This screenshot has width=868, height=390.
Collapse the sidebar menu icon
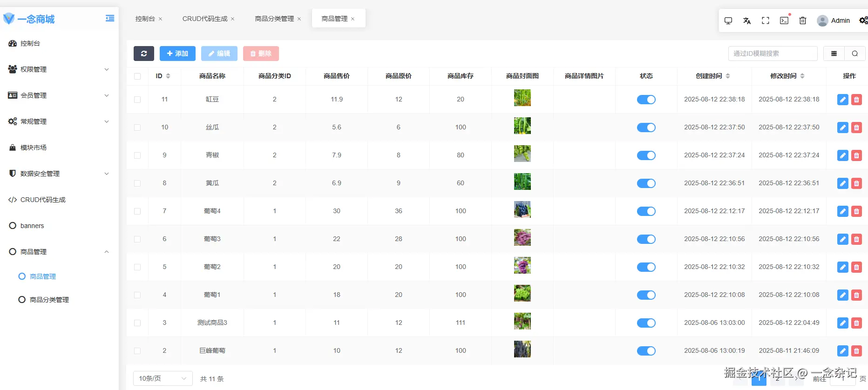pyautogui.click(x=110, y=18)
